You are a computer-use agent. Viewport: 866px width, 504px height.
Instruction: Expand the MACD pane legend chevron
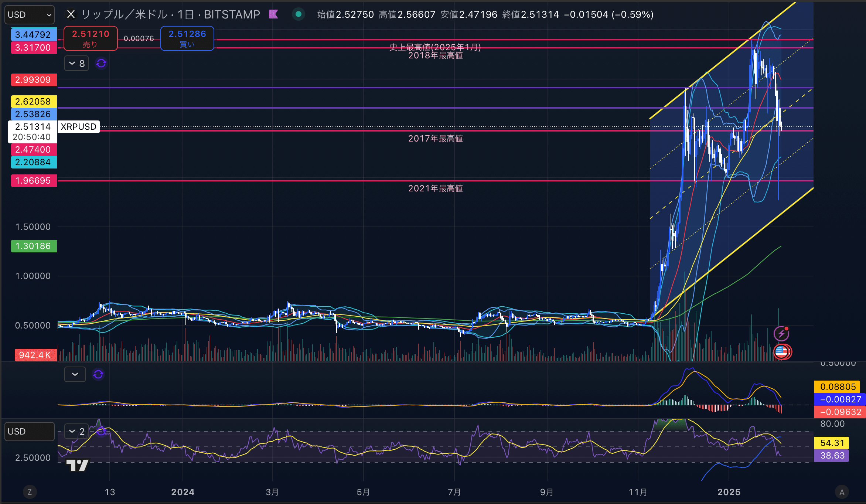(x=75, y=374)
